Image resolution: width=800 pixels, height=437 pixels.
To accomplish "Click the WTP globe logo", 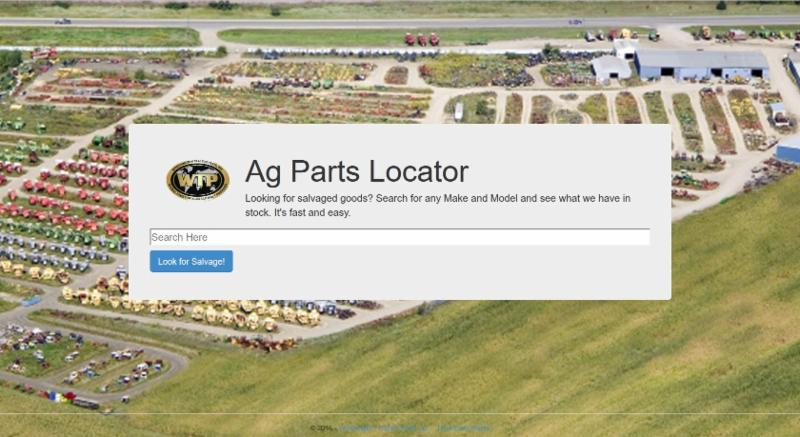I will [x=198, y=179].
